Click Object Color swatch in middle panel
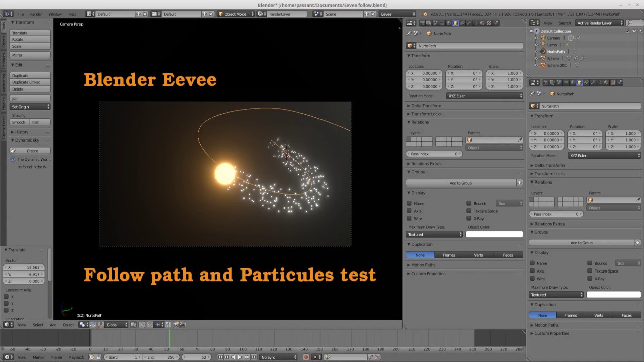 [494, 234]
